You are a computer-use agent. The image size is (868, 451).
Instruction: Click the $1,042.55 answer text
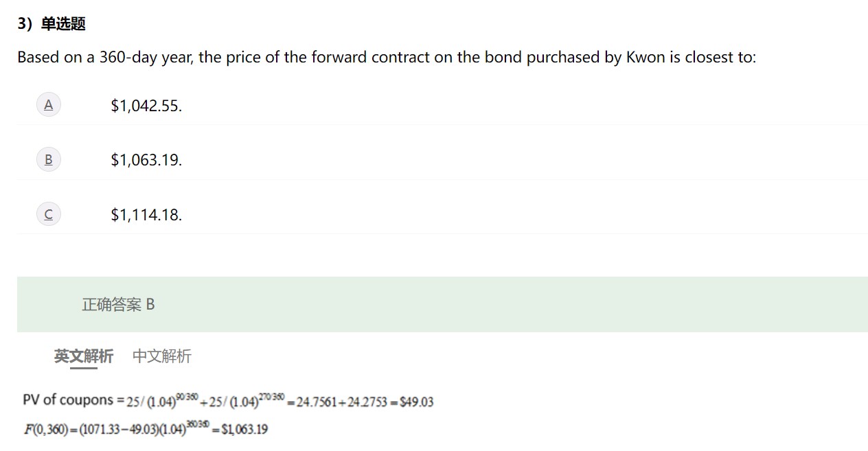pyautogui.click(x=146, y=106)
